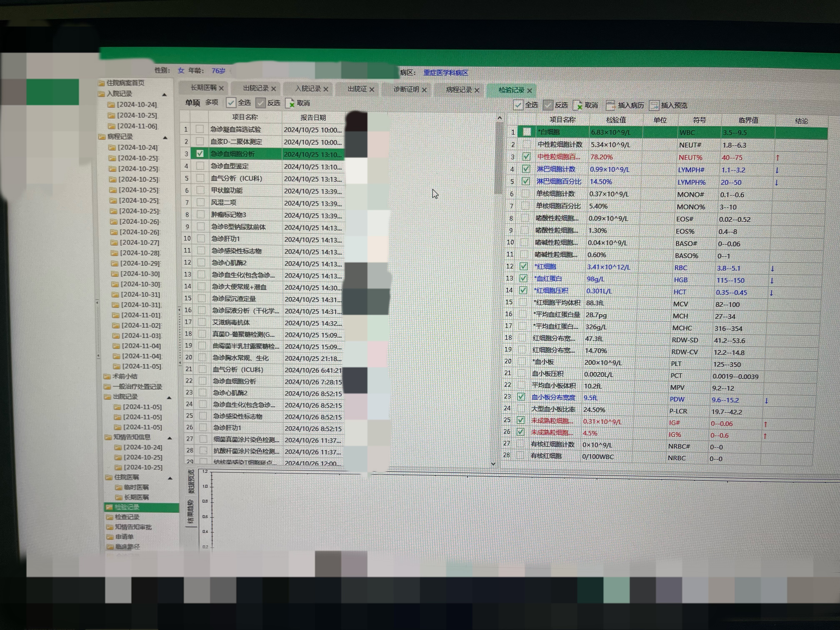
Task: Click the folder icon of 临时医嘱
Action: (x=119, y=487)
